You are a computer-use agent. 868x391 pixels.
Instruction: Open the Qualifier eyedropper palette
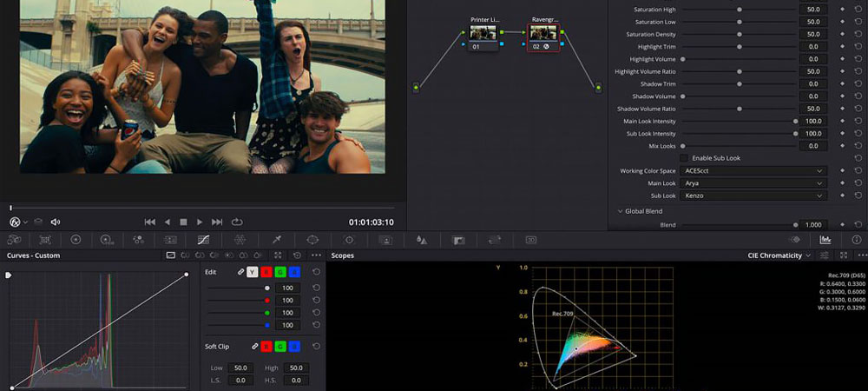277,240
